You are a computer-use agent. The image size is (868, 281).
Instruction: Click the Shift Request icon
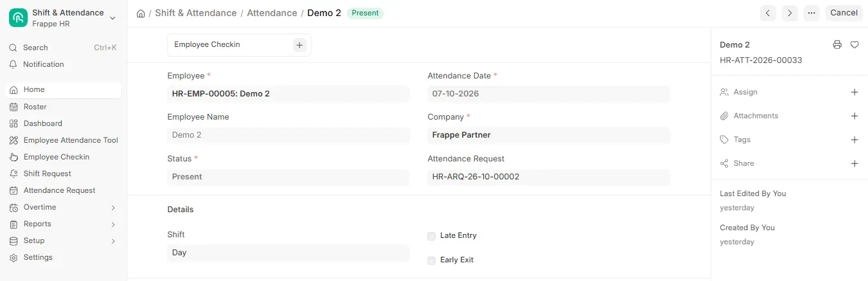click(14, 174)
